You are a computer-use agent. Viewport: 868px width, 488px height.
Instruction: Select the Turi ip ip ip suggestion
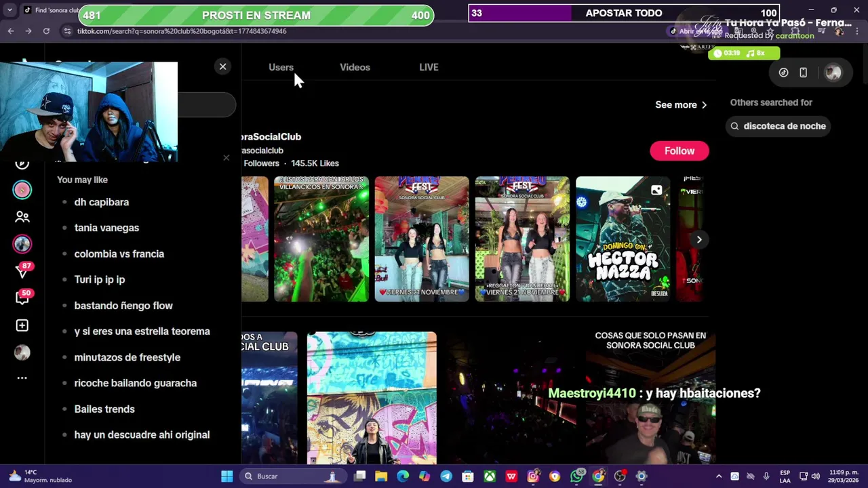click(x=100, y=279)
